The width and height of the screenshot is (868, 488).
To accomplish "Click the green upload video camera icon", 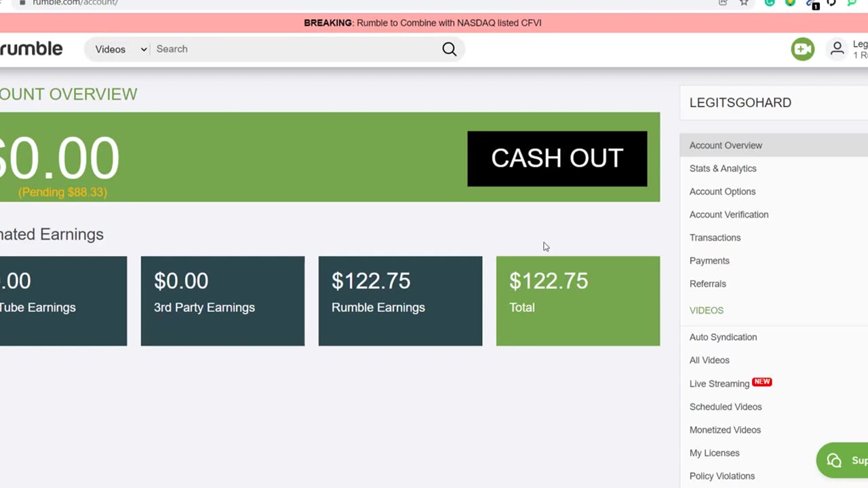I will 803,49.
